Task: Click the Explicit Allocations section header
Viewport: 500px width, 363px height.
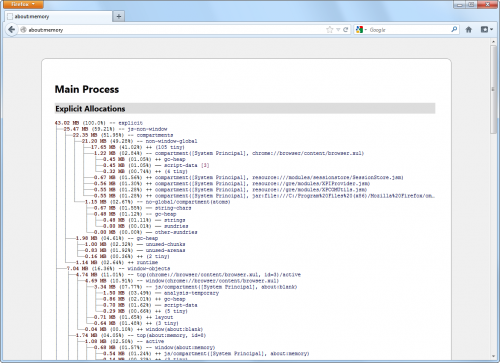Action: click(245, 109)
